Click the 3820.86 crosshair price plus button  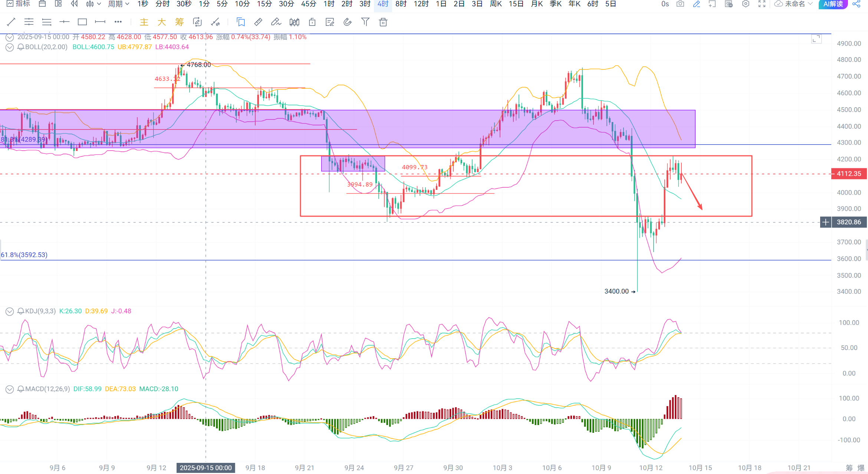825,222
